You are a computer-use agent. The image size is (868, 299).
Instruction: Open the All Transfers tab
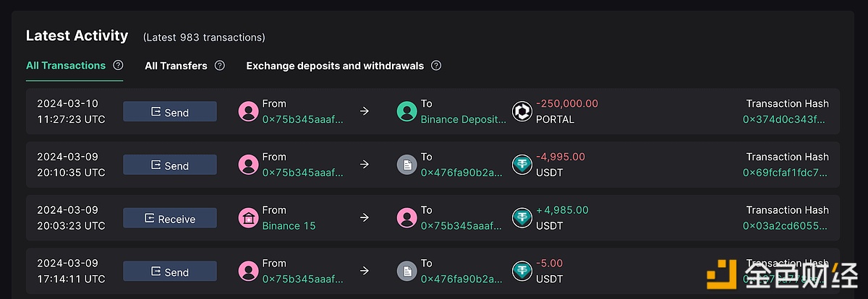[x=176, y=66]
